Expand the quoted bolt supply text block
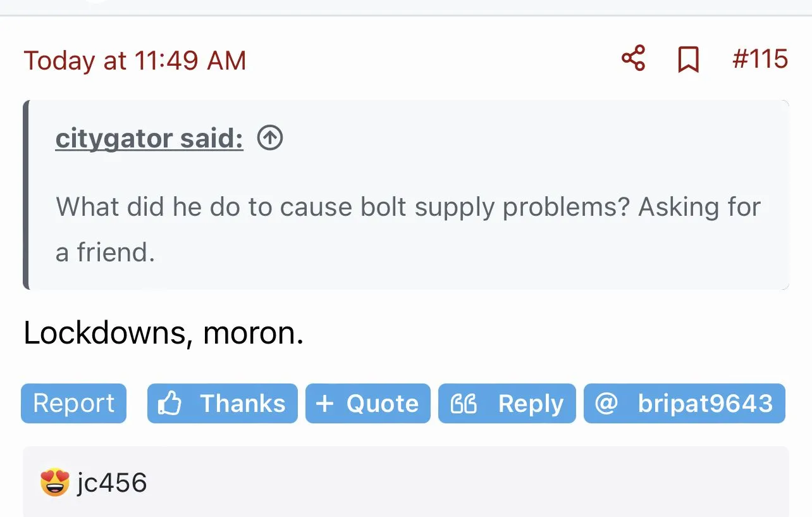Viewport: 812px width, 517px height. tap(408, 229)
